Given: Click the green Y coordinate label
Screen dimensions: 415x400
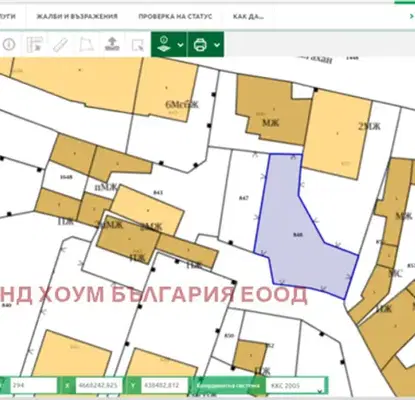Looking at the screenshot, I should (133, 386).
